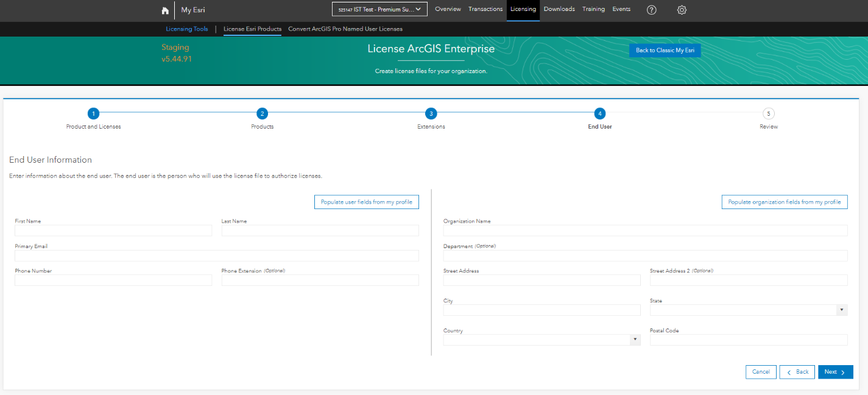Click the My Esri title link
Viewport: 868px width, 395px height.
[193, 10]
